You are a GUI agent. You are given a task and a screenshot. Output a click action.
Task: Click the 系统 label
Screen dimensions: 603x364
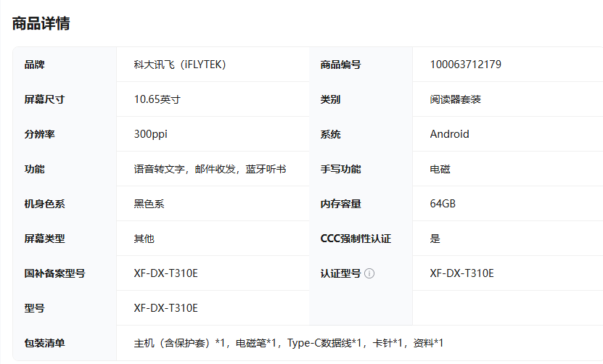tap(330, 134)
